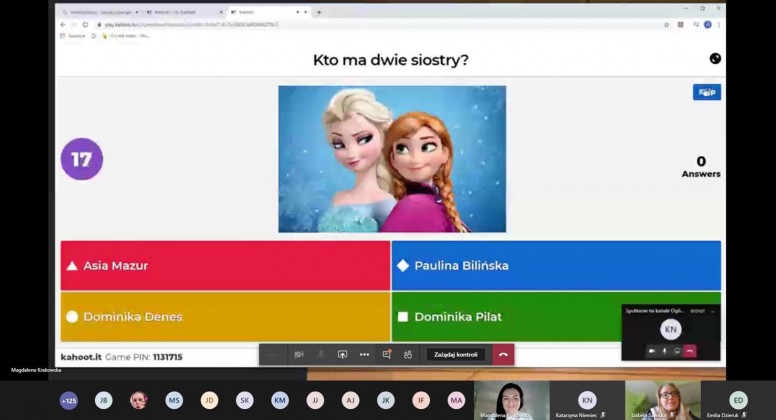Select the green answer Dominika Pilat
776x420 pixels.
[505, 316]
